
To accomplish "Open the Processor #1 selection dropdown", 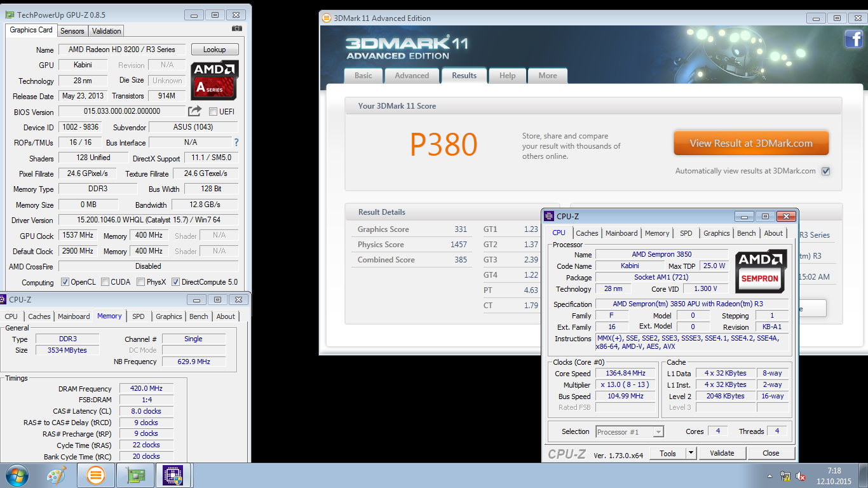I will [630, 431].
